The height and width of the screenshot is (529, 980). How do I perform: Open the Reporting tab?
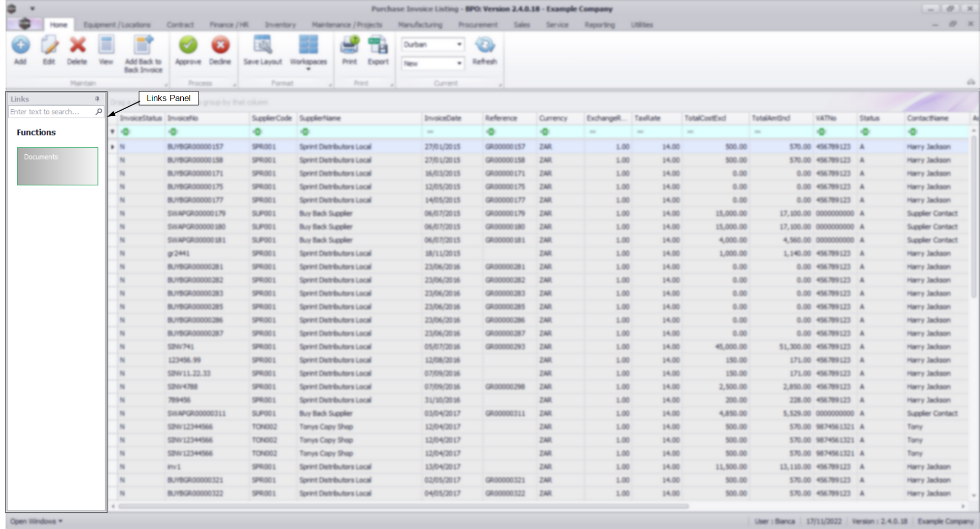(599, 24)
